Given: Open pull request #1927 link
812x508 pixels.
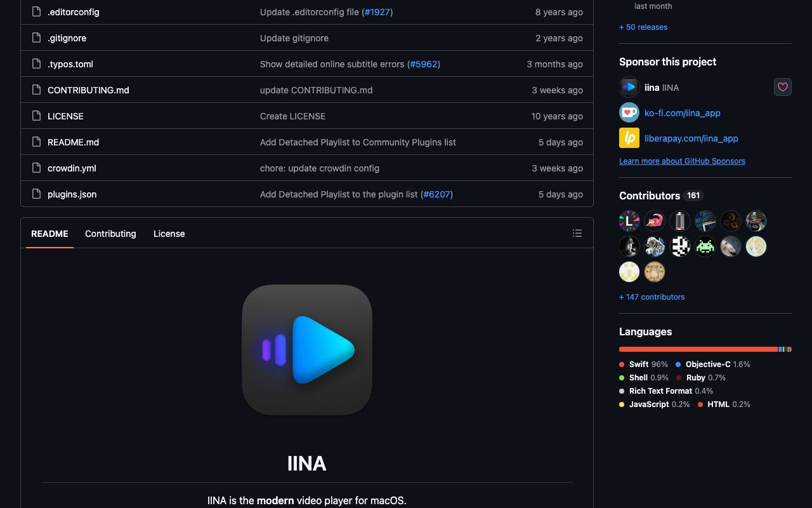Looking at the screenshot, I should click(x=377, y=11).
